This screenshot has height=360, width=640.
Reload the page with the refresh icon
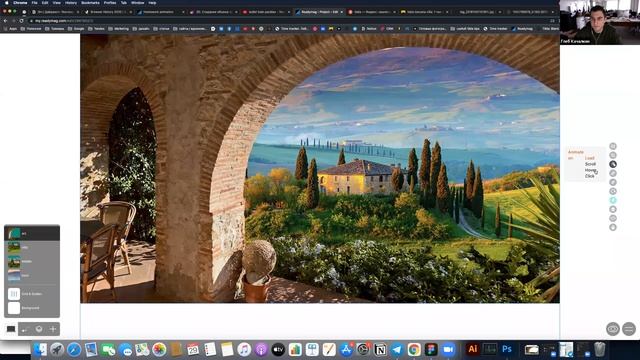[21, 21]
